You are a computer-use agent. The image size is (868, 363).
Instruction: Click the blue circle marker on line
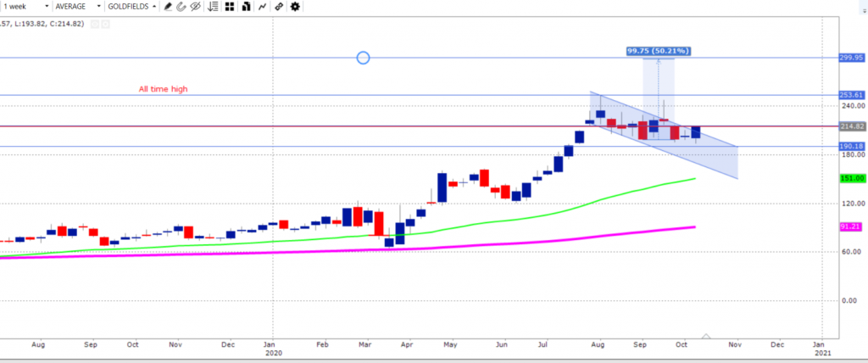363,58
